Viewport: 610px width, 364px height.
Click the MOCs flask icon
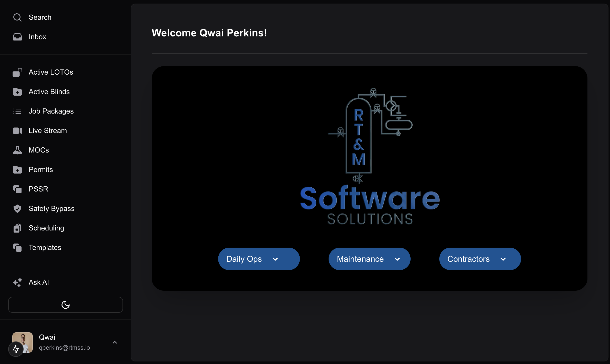pyautogui.click(x=17, y=150)
